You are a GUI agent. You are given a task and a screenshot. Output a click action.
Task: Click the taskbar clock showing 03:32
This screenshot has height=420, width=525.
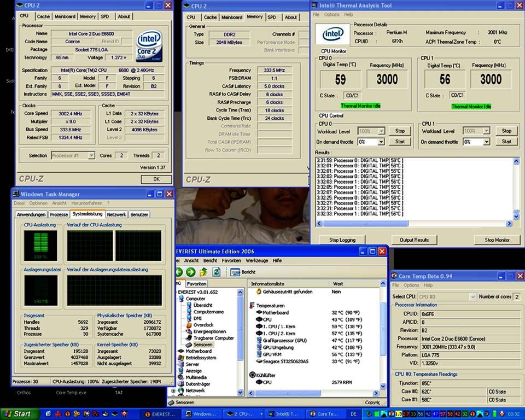click(514, 414)
